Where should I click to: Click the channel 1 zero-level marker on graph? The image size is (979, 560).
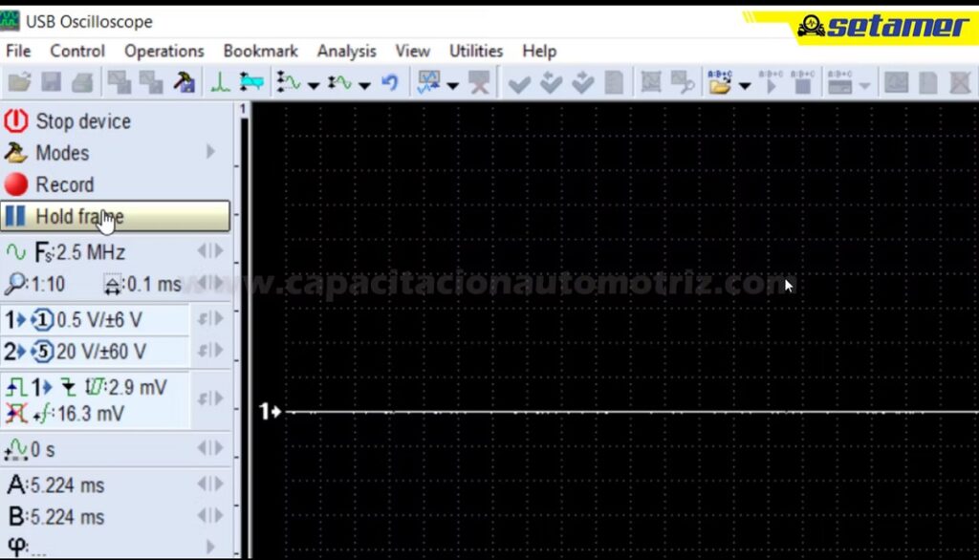click(x=270, y=412)
